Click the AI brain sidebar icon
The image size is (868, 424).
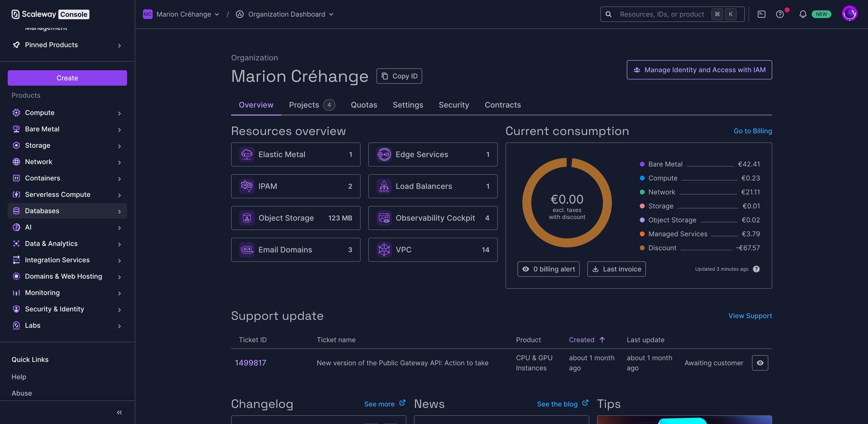(16, 227)
